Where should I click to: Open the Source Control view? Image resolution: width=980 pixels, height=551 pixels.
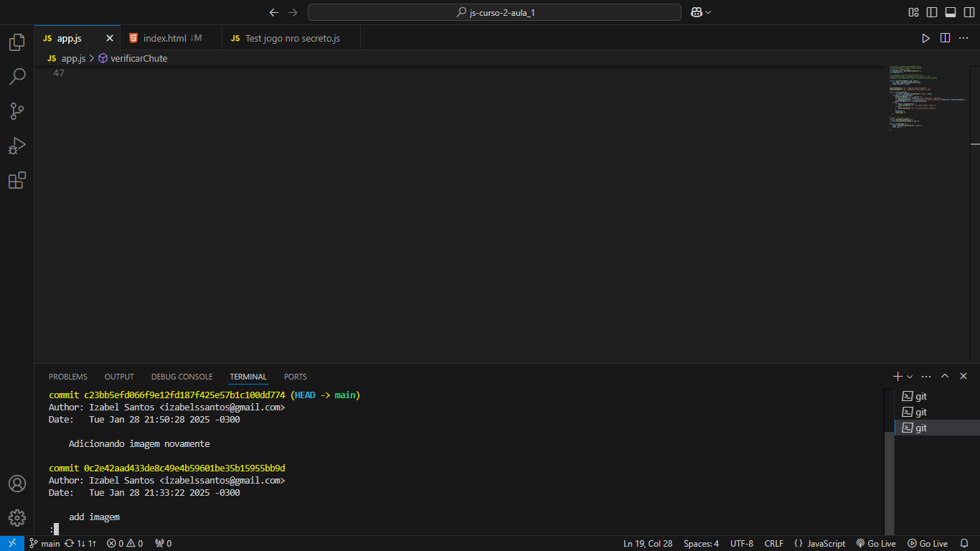pos(17,111)
